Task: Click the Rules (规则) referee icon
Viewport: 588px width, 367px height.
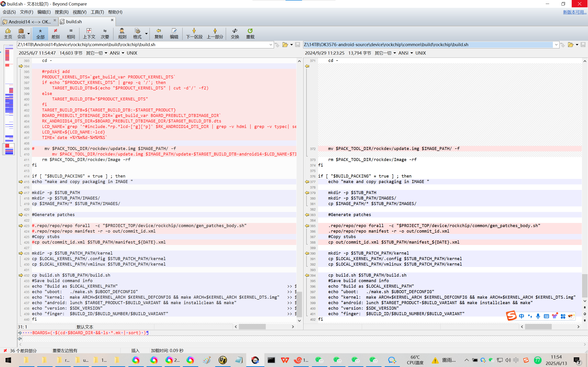Action: (x=122, y=33)
